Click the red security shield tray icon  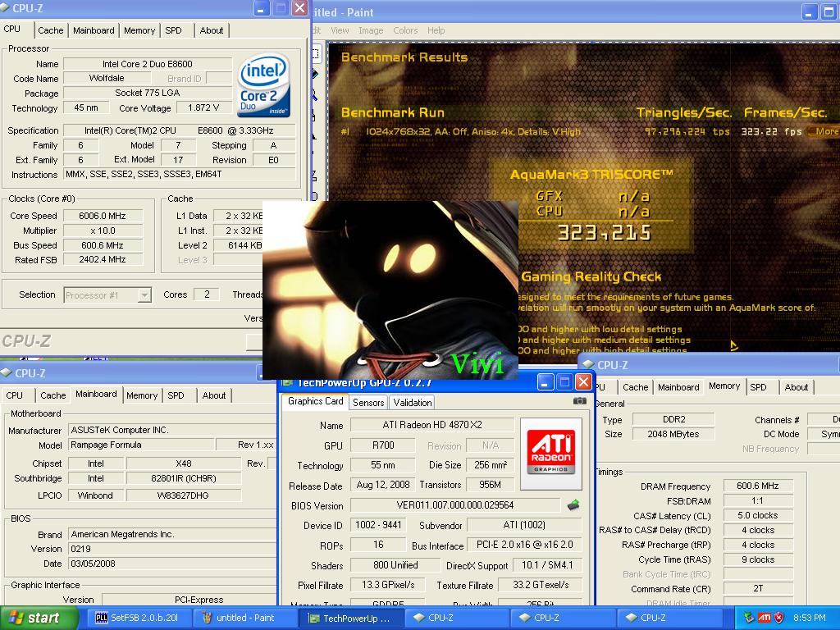coord(779,618)
